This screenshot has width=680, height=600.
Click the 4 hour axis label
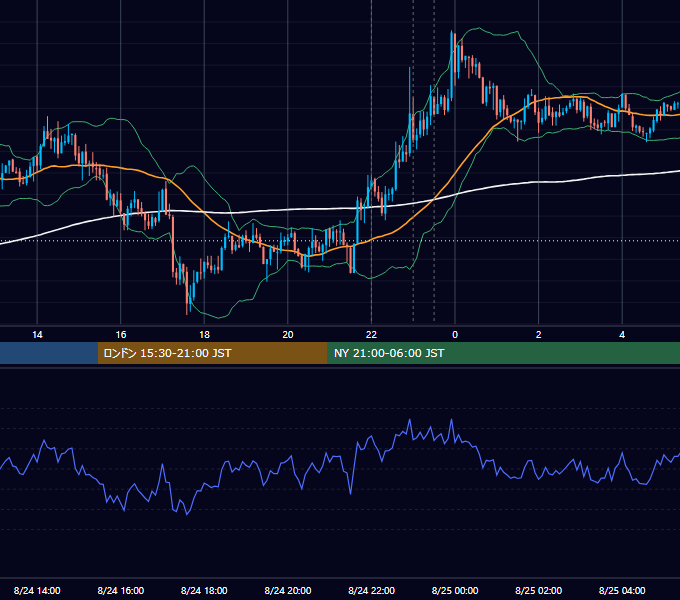622,335
